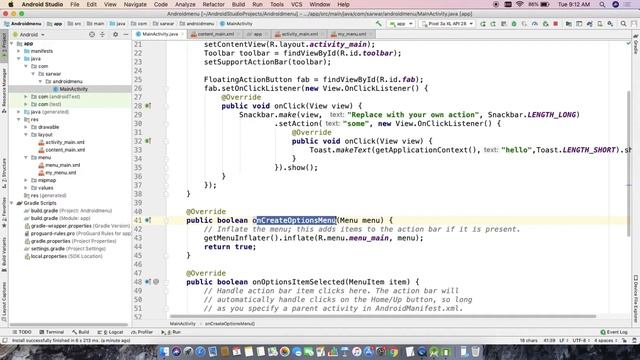
Task: Toggle tool window bars icon in status bar
Action: (x=4, y=340)
